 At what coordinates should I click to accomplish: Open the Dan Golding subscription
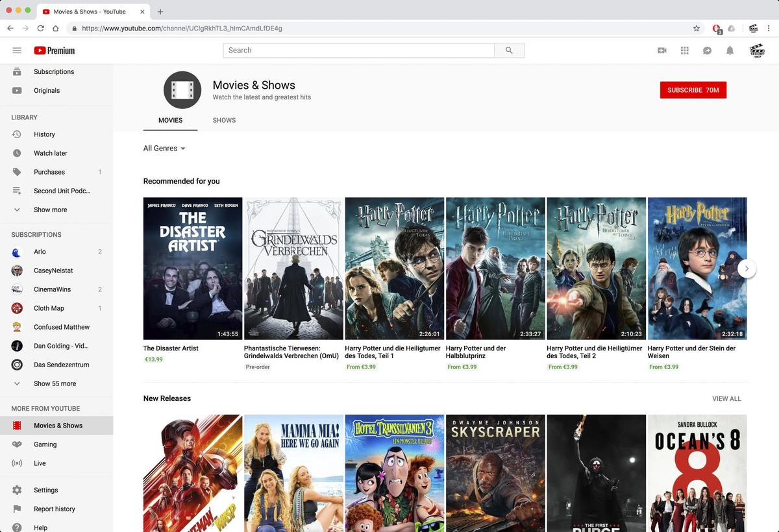pyautogui.click(x=56, y=346)
